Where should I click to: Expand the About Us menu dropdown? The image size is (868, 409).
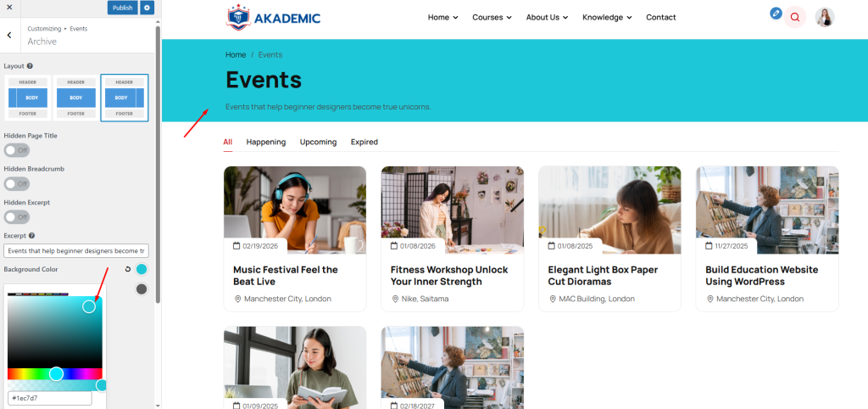point(547,17)
